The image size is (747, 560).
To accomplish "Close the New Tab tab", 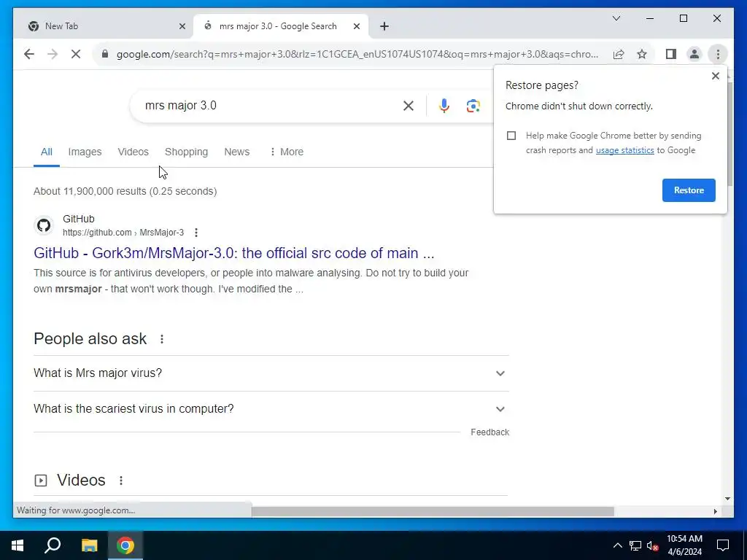I will pos(182,26).
